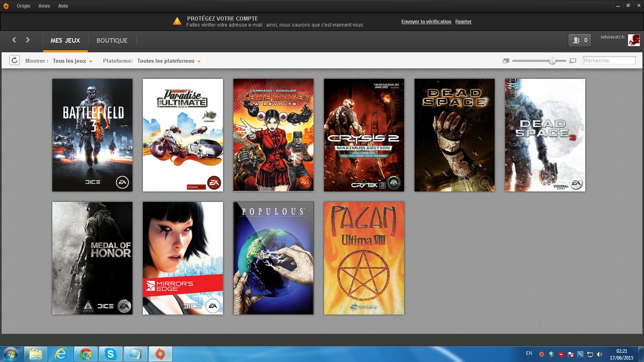This screenshot has height=362, width=644.
Task: Expand the 'Tous les jeux' filter dropdown
Action: tap(72, 61)
